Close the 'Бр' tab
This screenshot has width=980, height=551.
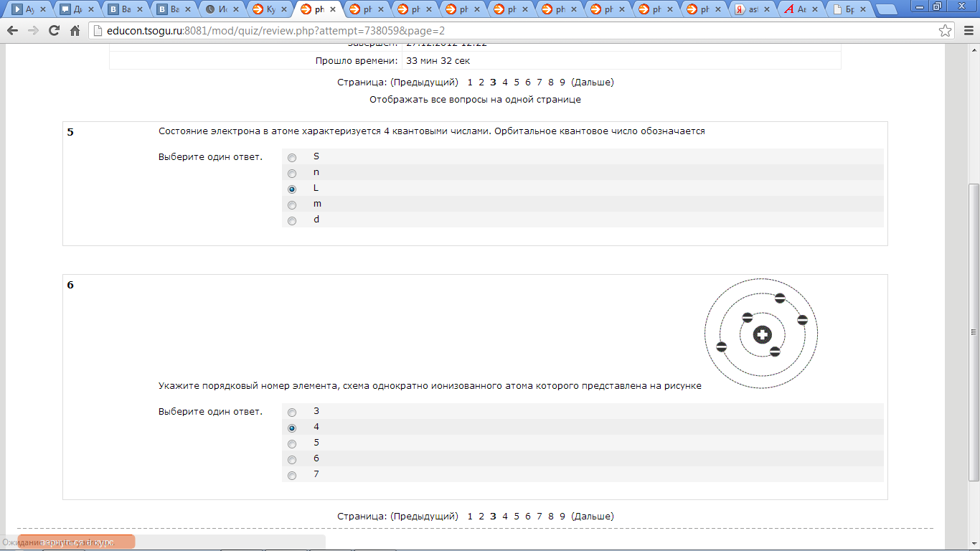tap(863, 10)
